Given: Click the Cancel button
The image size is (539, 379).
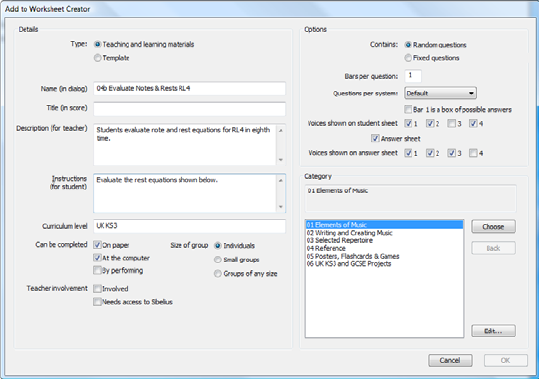Looking at the screenshot, I should click(450, 360).
